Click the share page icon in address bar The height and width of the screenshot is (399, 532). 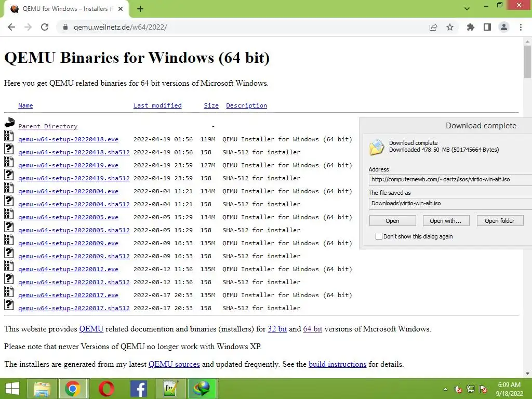pos(433,27)
